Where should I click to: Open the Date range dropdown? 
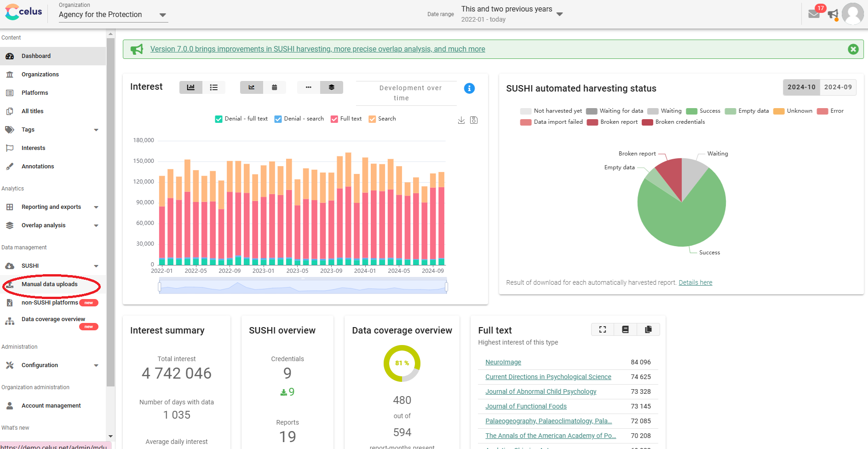click(x=512, y=14)
